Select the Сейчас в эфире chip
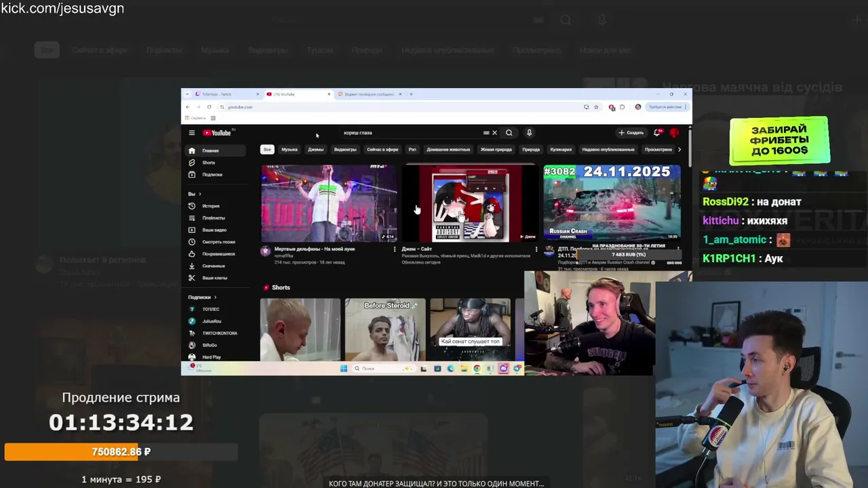The height and width of the screenshot is (488, 868). pyautogui.click(x=382, y=149)
